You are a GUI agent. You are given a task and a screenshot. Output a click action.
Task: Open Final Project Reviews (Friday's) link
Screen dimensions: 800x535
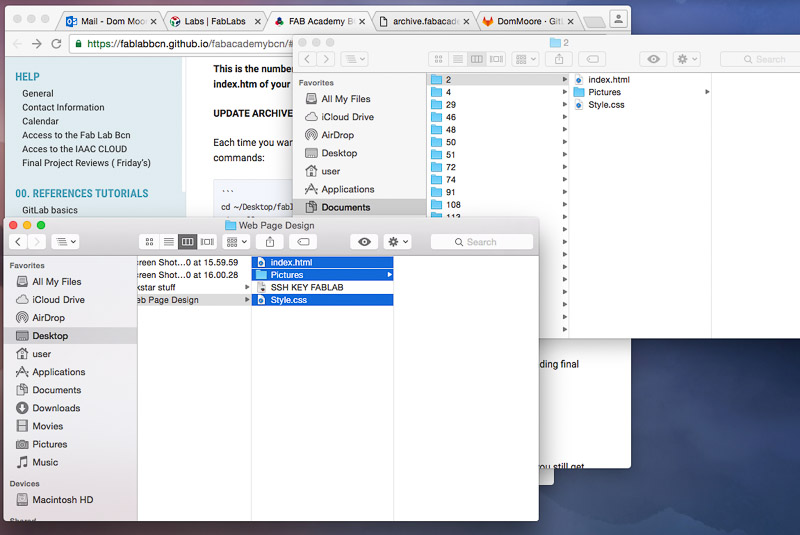coord(86,163)
